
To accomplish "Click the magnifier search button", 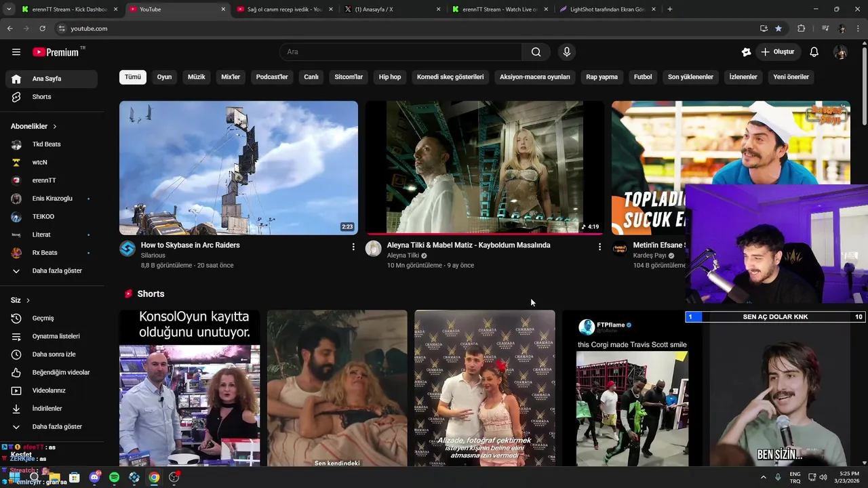I will pyautogui.click(x=536, y=52).
